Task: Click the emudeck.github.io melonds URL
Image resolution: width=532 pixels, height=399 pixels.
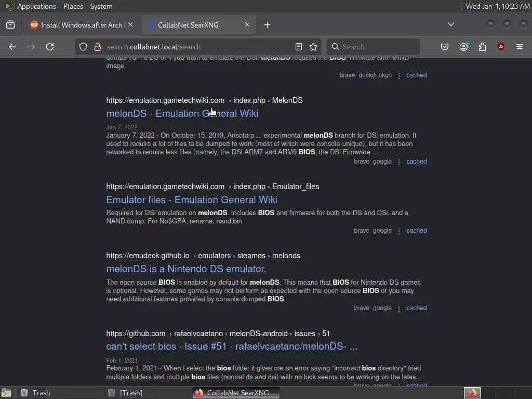Action: [203, 256]
